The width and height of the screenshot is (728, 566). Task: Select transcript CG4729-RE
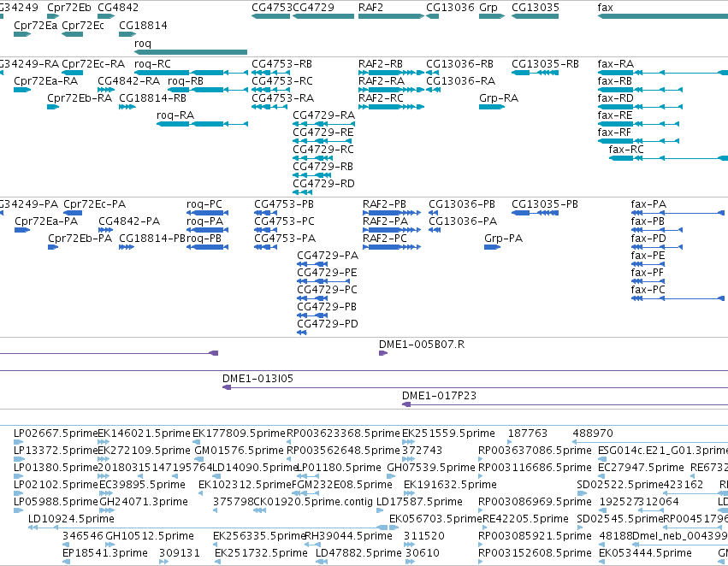pos(322,141)
